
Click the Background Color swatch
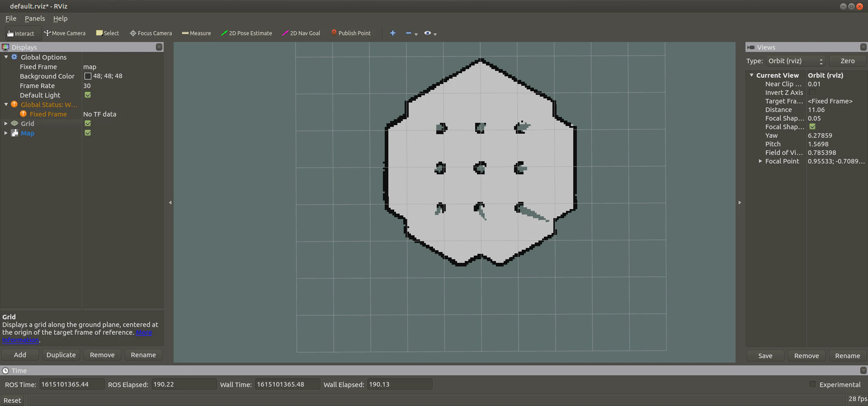point(88,76)
